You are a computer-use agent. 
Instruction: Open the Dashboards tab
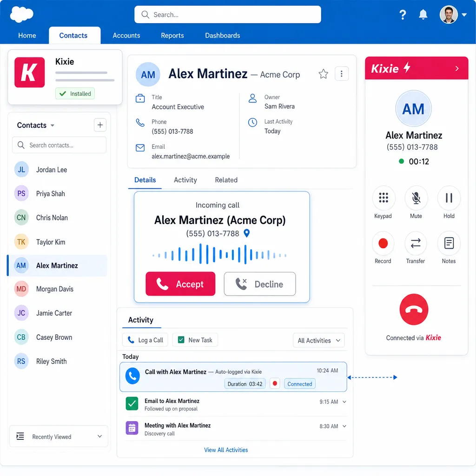223,35
